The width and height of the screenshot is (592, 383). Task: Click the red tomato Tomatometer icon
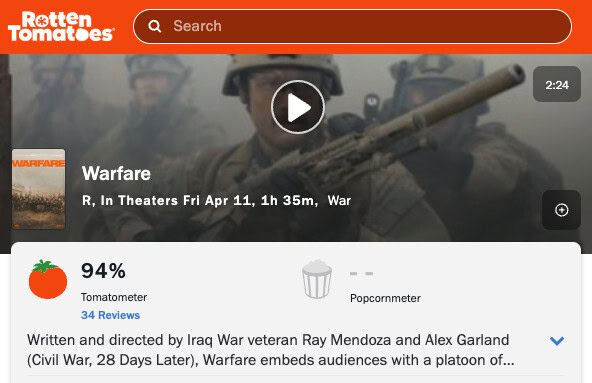pos(48,280)
